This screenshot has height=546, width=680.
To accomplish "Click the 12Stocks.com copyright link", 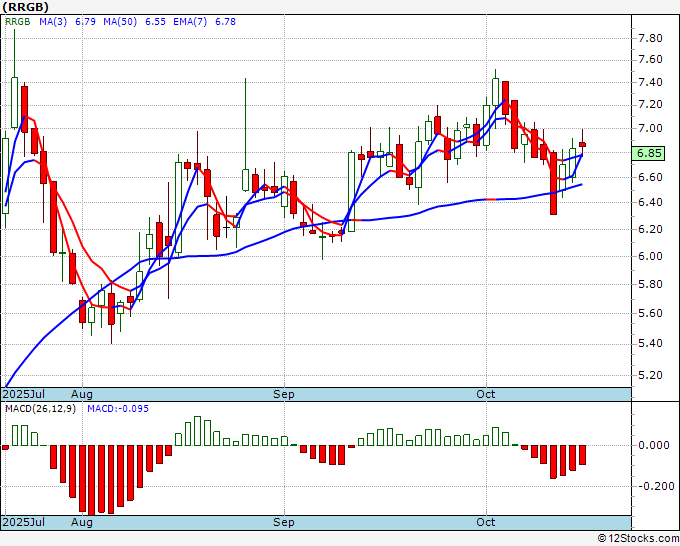I will pos(638,539).
